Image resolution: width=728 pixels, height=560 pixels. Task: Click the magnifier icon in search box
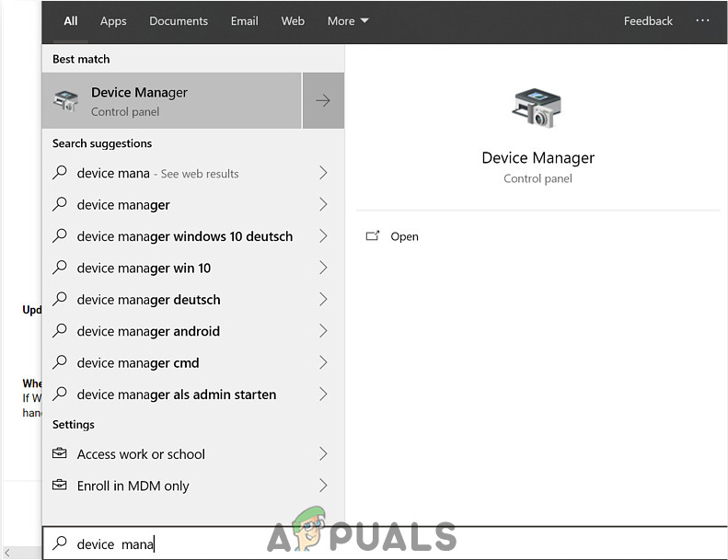click(x=60, y=543)
